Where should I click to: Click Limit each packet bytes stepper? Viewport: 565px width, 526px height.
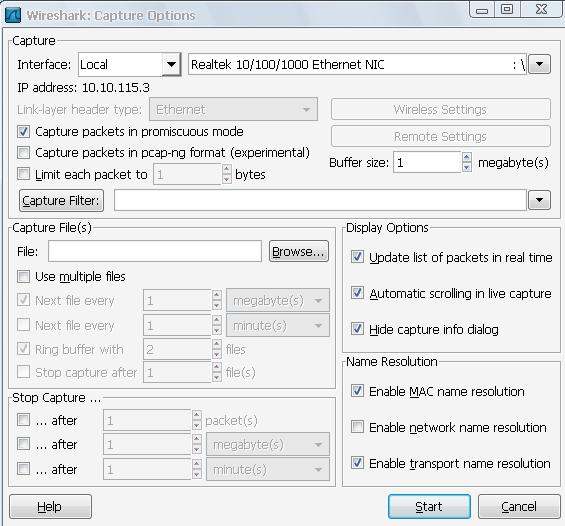point(227,174)
